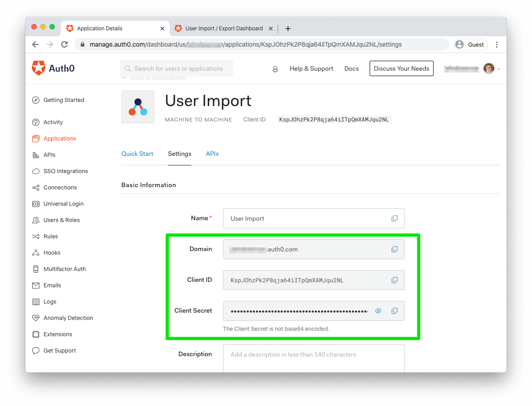Open the Guest profile button
This screenshot has width=532, height=406.
[471, 44]
